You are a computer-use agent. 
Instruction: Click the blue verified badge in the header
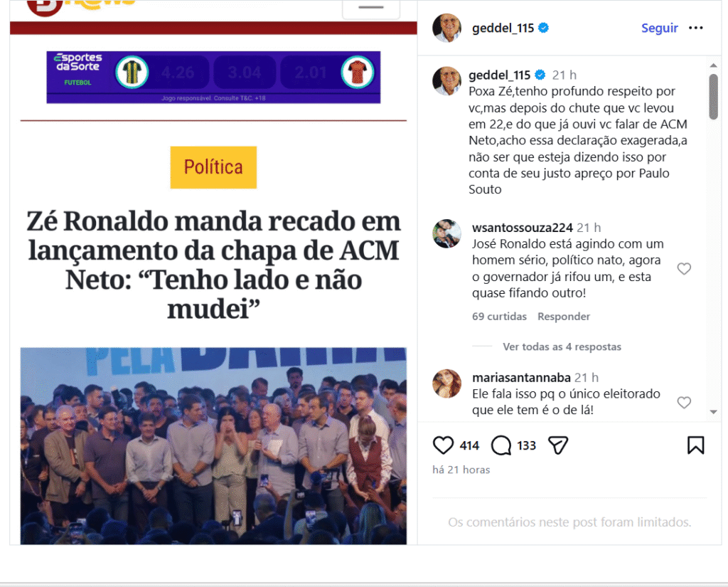coord(544,28)
